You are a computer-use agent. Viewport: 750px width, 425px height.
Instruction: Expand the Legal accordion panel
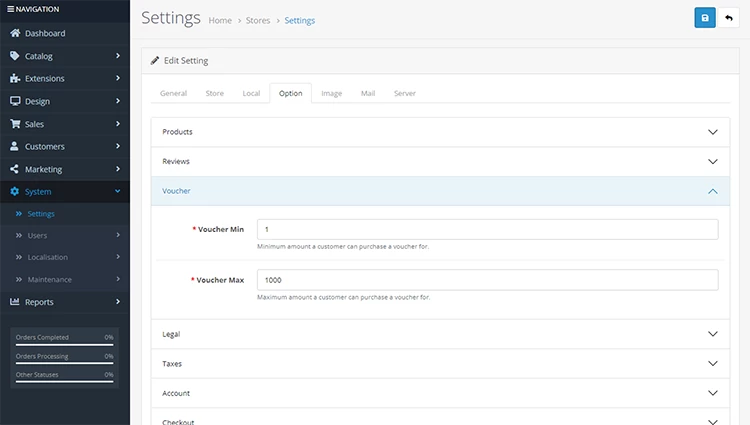pos(440,334)
